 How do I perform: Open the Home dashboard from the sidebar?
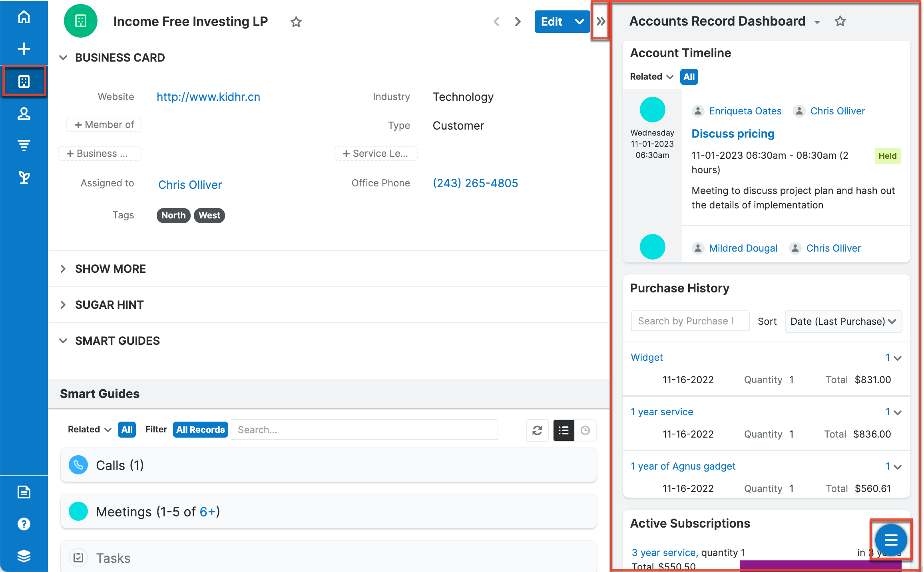pyautogui.click(x=24, y=16)
